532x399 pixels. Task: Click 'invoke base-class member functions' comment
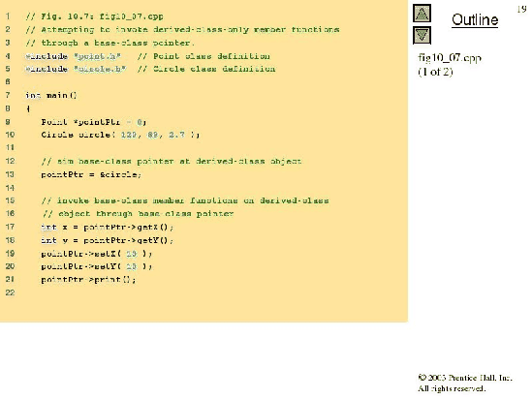tap(185, 200)
